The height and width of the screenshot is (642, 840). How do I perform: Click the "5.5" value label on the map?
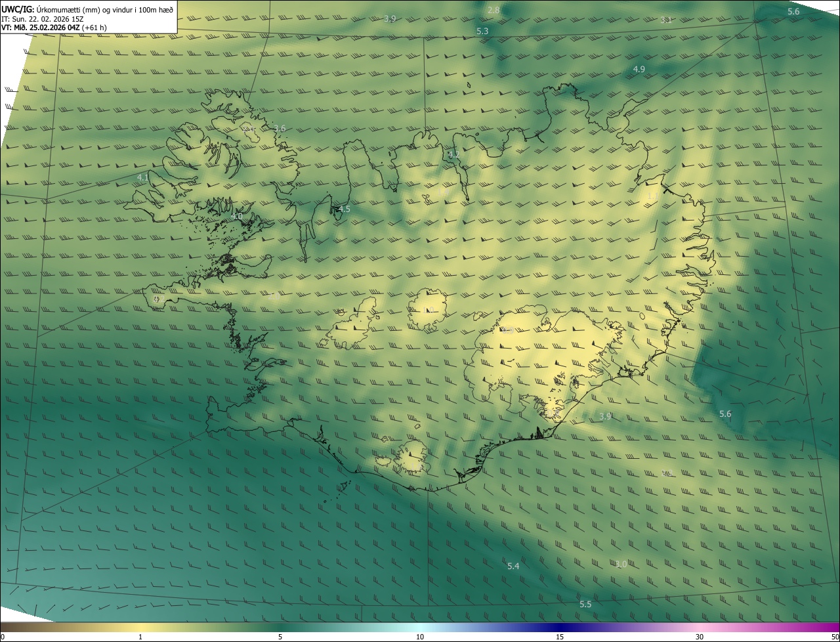(585, 604)
